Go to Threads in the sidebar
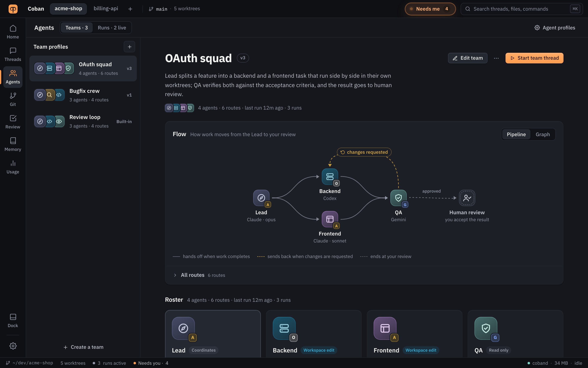The width and height of the screenshot is (588, 368). click(x=13, y=55)
